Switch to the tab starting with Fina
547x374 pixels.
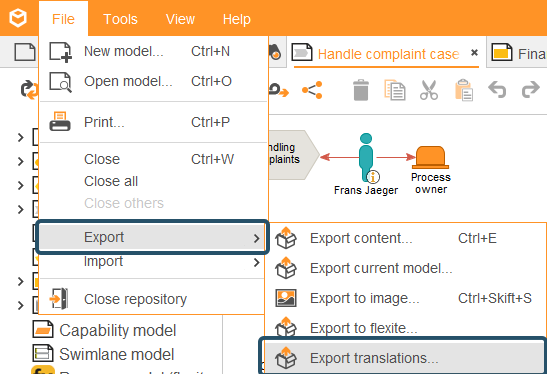(x=518, y=53)
